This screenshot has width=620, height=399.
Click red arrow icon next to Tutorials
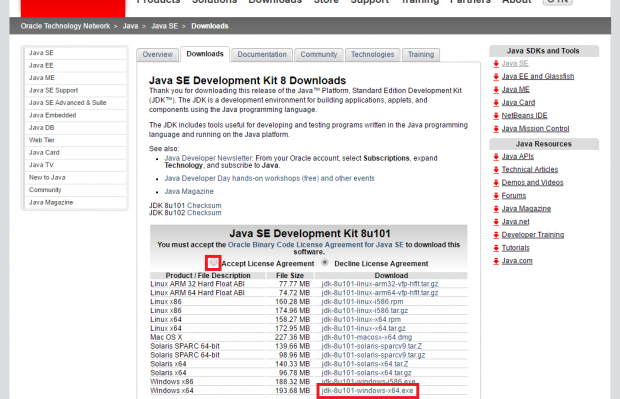[496, 248]
